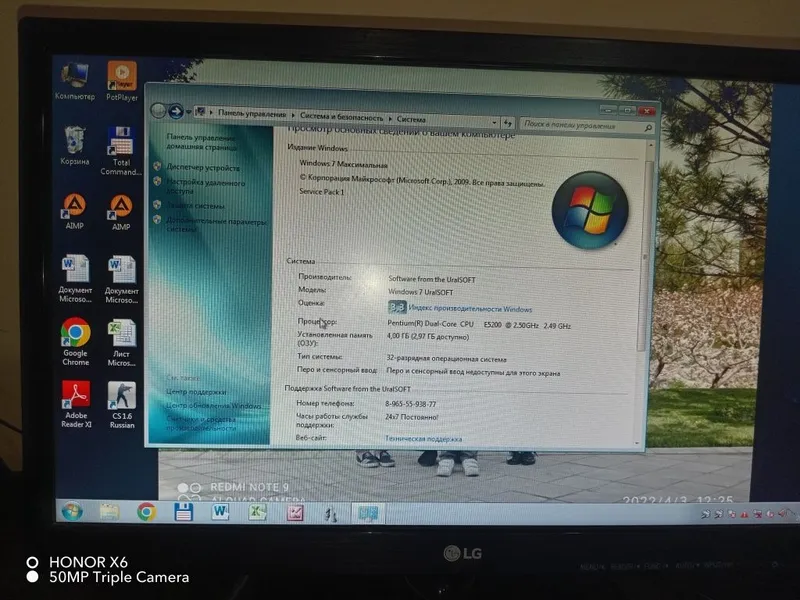Click the 4,00 ГБ memory value
Image resolution: width=800 pixels, height=600 pixels.
[428, 337]
